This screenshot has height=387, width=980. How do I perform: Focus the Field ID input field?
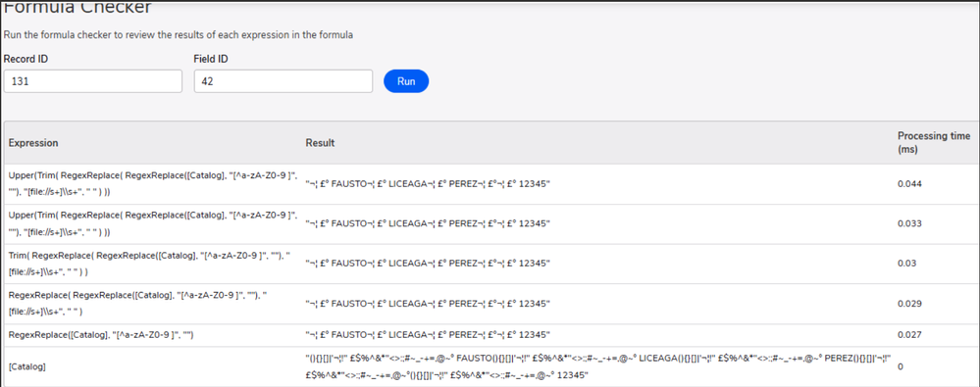point(284,81)
